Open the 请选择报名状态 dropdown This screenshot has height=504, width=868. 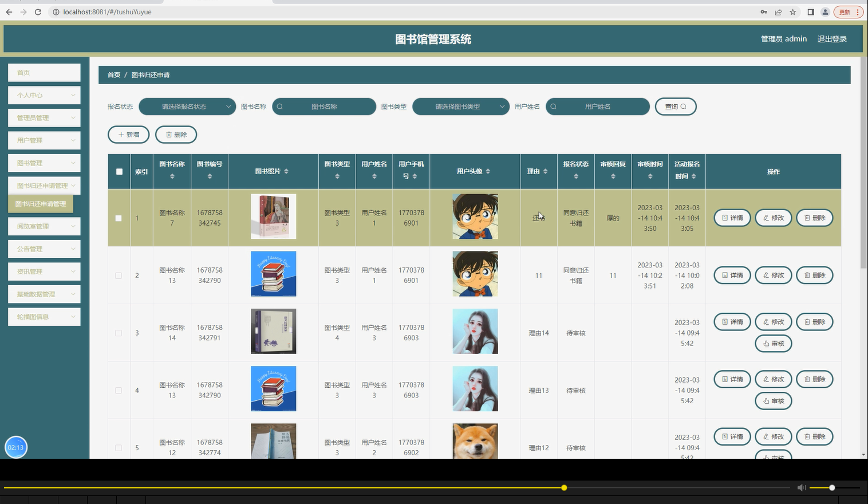click(x=187, y=107)
